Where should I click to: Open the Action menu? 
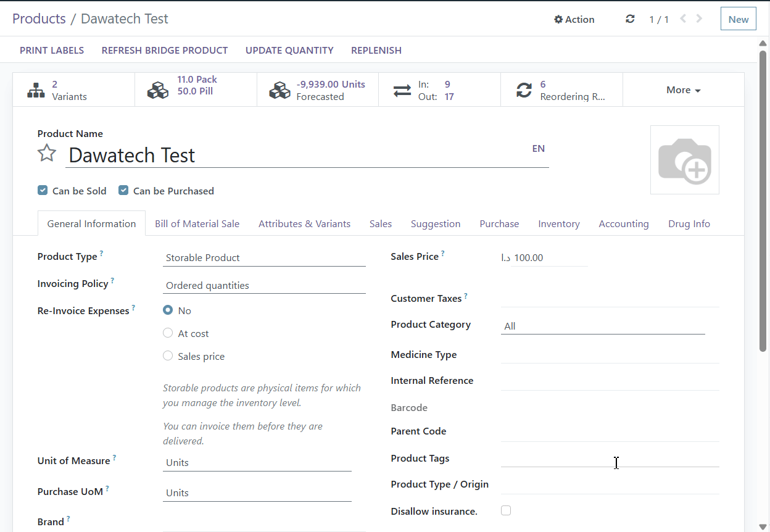574,19
